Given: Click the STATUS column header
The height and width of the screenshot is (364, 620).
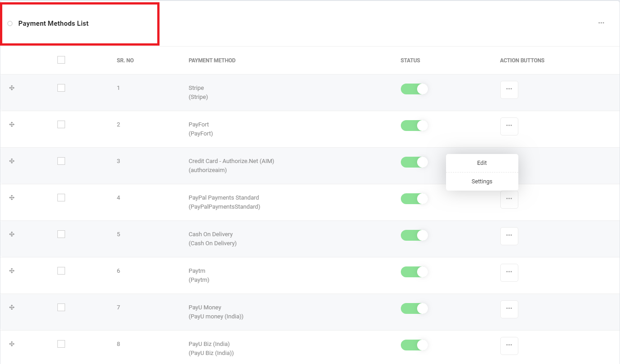Looking at the screenshot, I should click(410, 61).
